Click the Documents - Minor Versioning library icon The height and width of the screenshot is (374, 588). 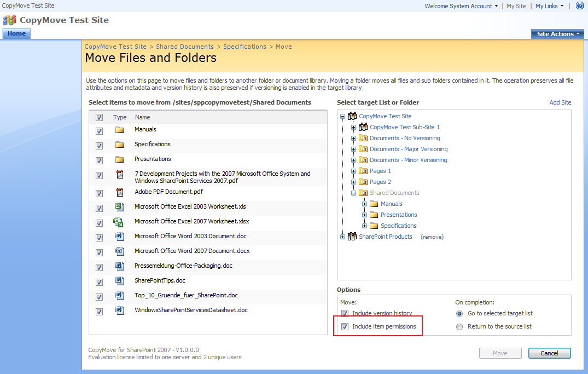point(363,159)
